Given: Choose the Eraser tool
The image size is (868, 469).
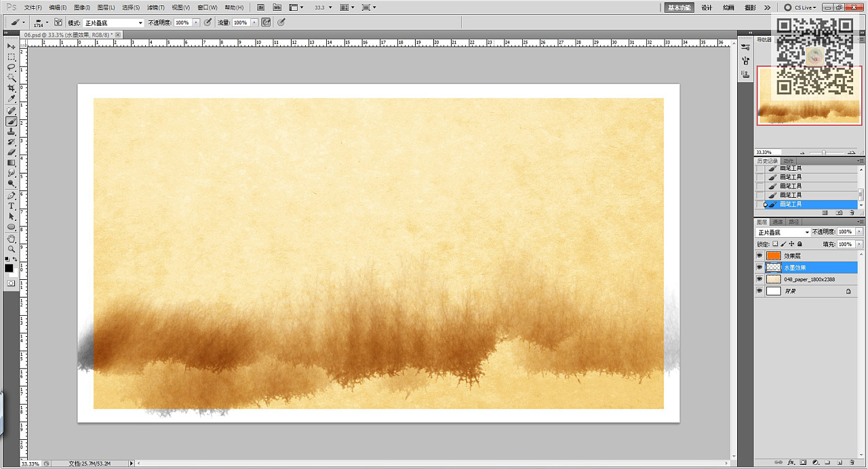Looking at the screenshot, I should coord(12,152).
